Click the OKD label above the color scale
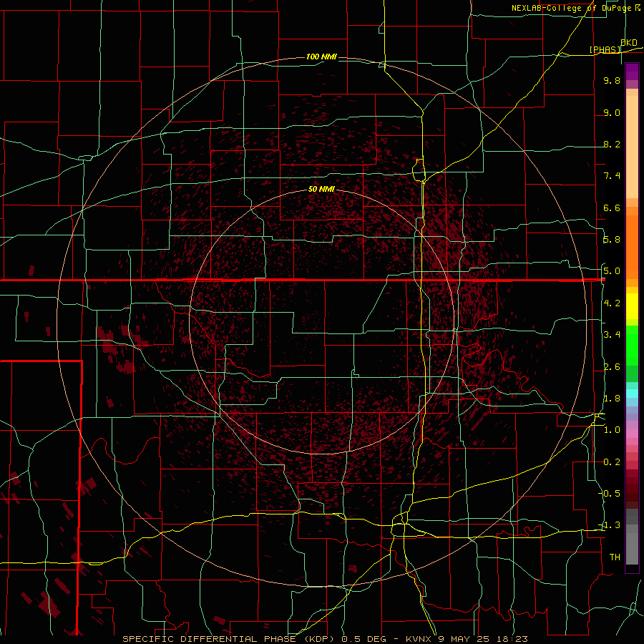644x644 pixels. [x=629, y=43]
